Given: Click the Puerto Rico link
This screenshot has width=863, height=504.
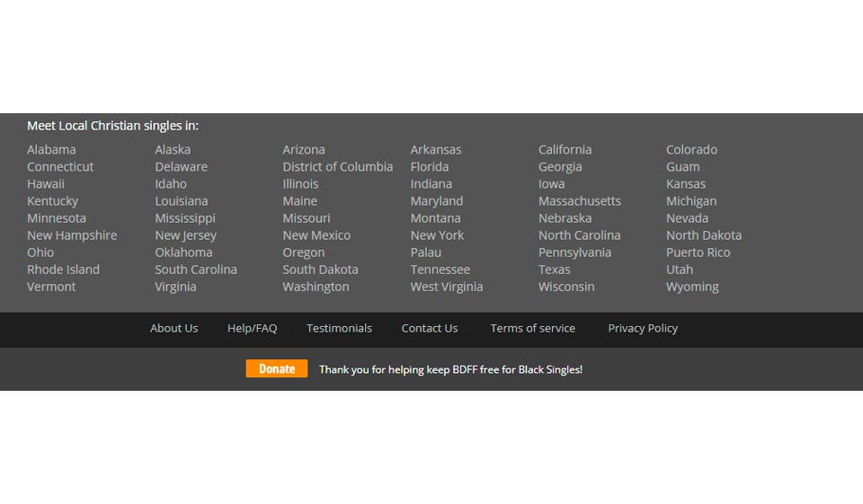Looking at the screenshot, I should click(698, 252).
